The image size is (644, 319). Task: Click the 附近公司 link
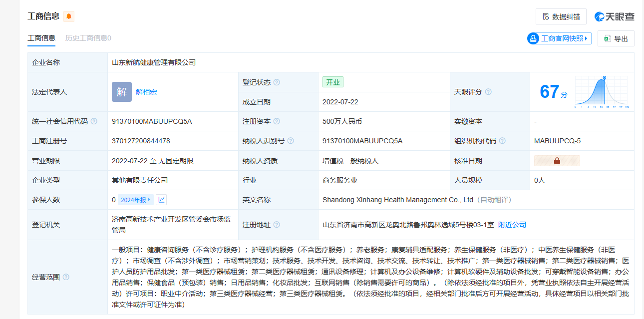coord(512,225)
